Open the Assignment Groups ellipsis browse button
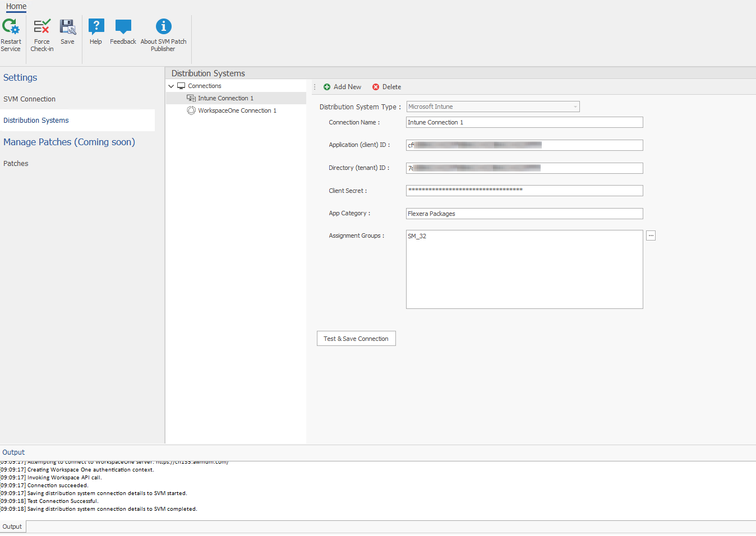This screenshot has width=756, height=536. click(x=651, y=235)
